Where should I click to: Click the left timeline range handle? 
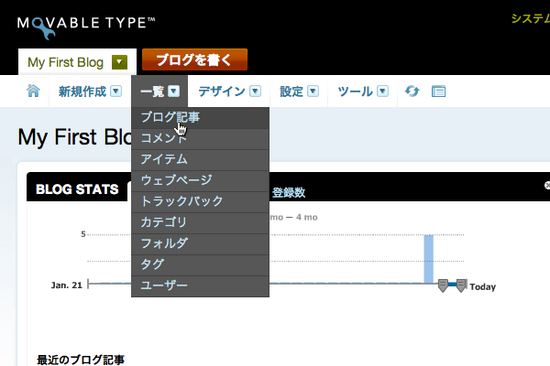tap(443, 285)
